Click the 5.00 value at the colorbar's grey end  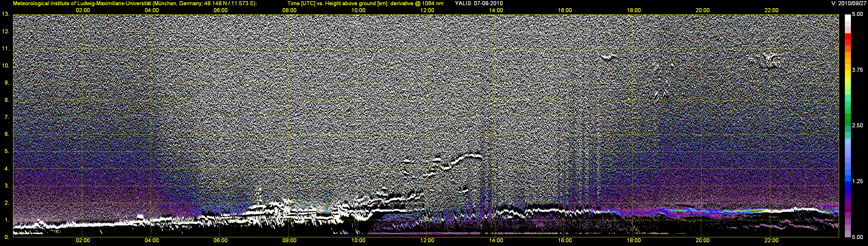coord(858,237)
